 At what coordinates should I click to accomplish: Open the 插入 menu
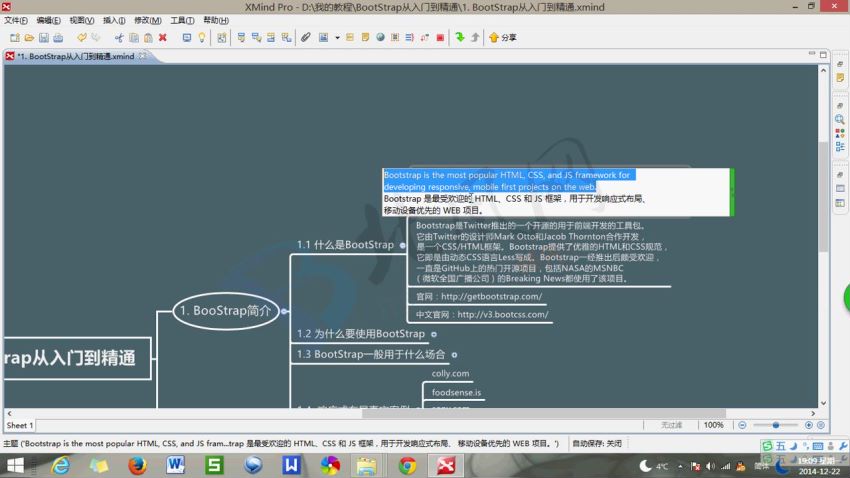point(114,20)
